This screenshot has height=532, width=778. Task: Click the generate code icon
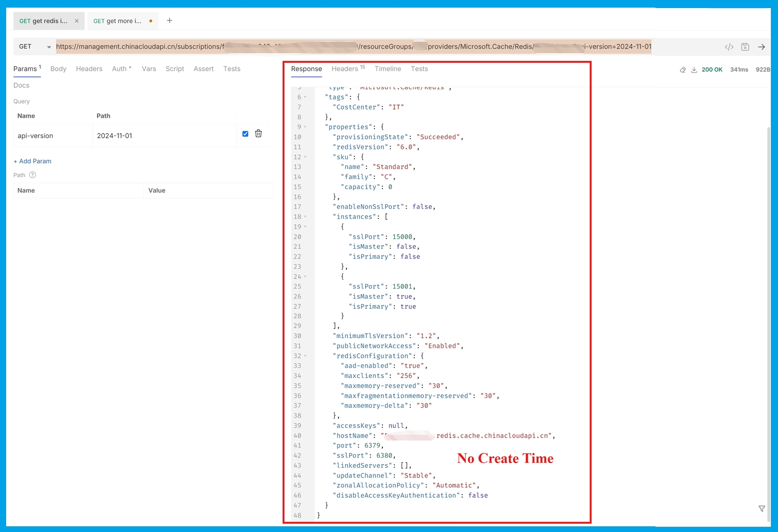[x=729, y=47]
